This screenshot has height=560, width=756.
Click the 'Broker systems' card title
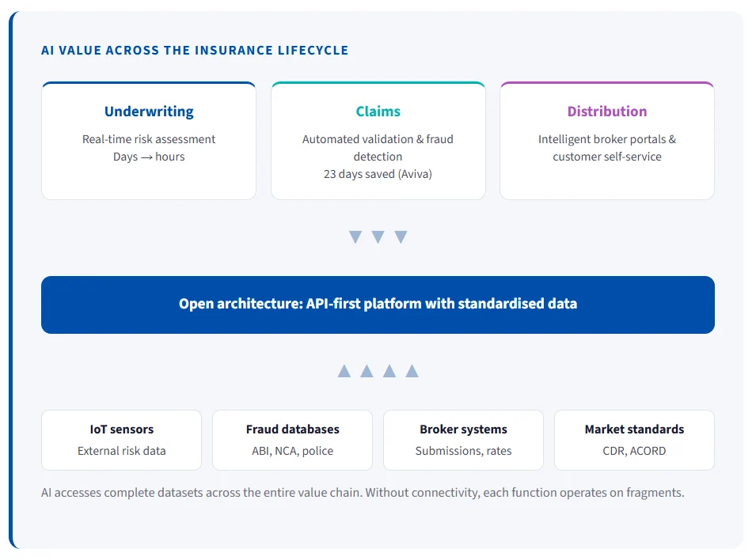click(x=463, y=429)
